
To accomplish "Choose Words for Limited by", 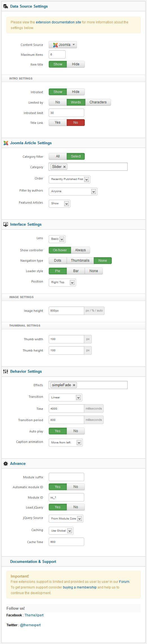I will (x=76, y=102).
